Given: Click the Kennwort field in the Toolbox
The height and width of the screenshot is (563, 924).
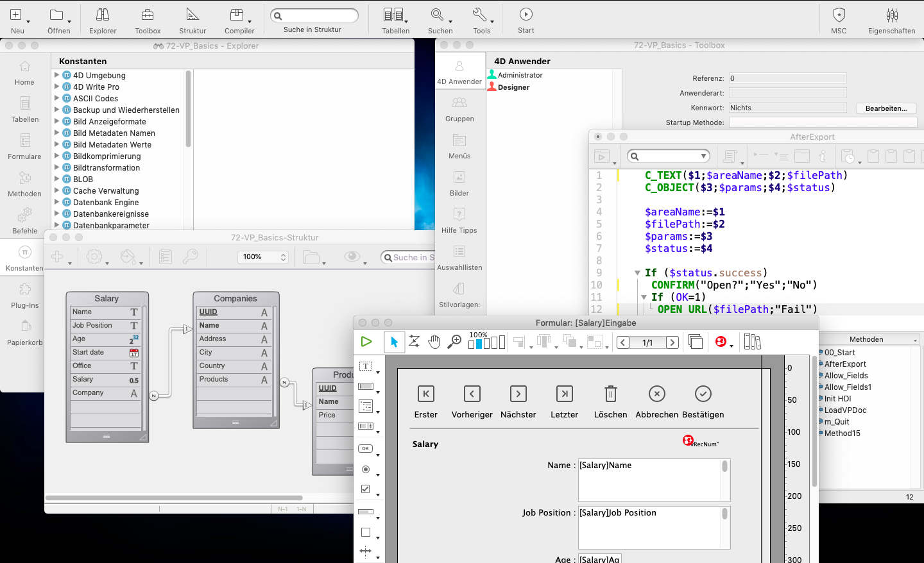Looking at the screenshot, I should coord(787,108).
